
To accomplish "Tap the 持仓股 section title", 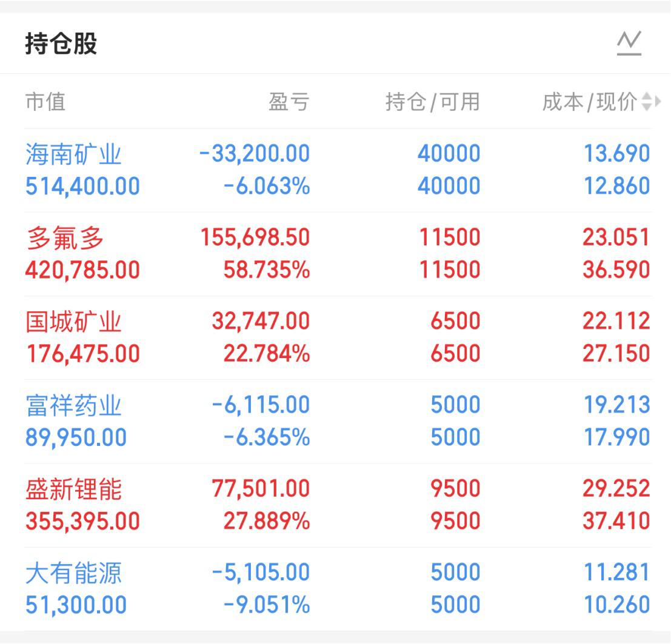I will [61, 44].
